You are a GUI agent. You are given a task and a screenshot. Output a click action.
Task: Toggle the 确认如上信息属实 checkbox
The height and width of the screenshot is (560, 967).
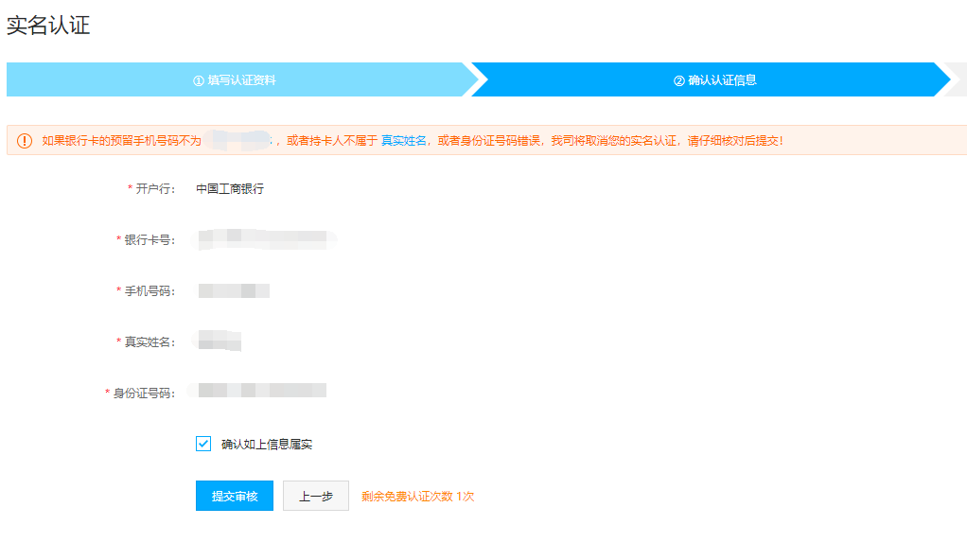click(x=203, y=444)
